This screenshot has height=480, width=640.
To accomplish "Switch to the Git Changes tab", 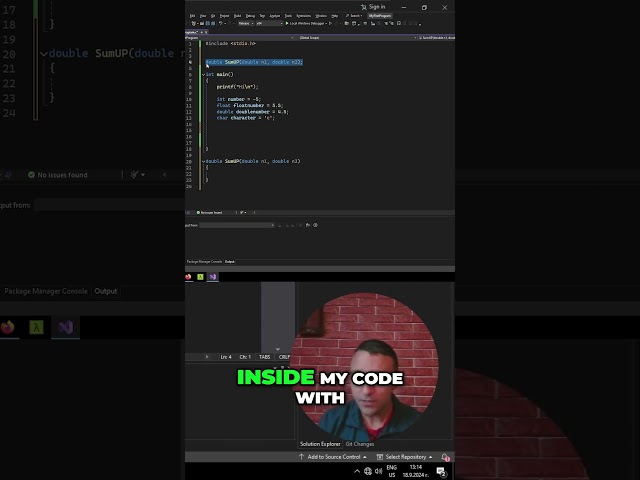I will point(360,444).
